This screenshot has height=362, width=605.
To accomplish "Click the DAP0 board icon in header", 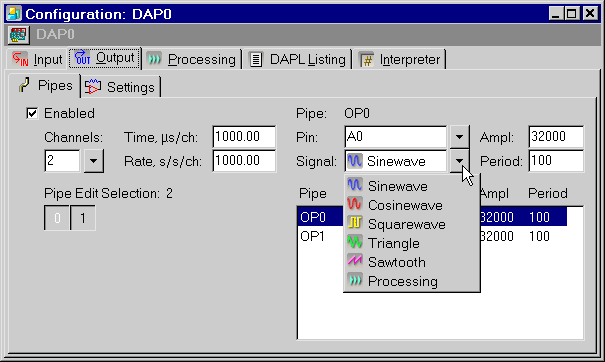I will point(18,35).
